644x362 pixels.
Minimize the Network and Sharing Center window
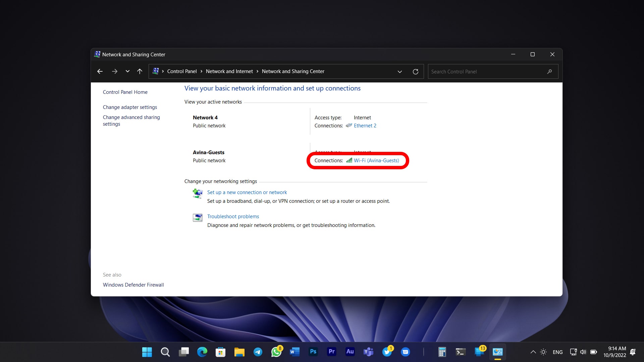[x=513, y=54]
